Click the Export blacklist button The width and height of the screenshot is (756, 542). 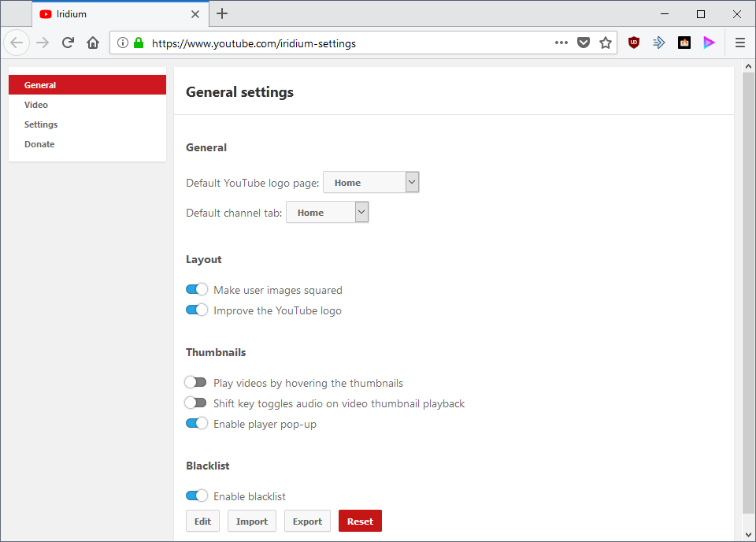[307, 521]
